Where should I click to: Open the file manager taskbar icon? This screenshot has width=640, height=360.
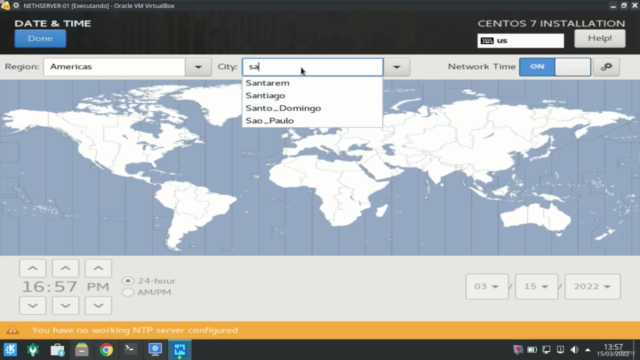pos(82,350)
